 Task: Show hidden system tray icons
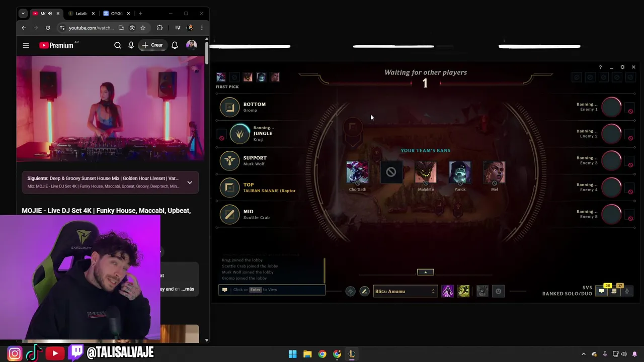point(584,354)
